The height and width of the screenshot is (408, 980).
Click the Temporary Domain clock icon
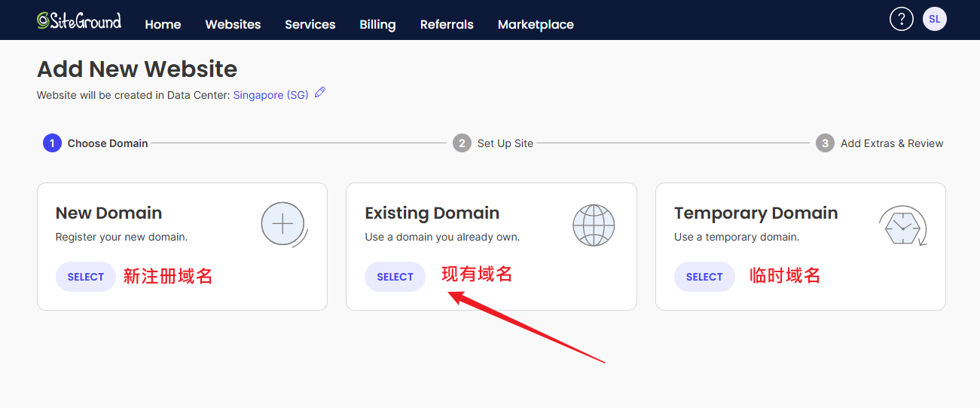click(x=902, y=225)
